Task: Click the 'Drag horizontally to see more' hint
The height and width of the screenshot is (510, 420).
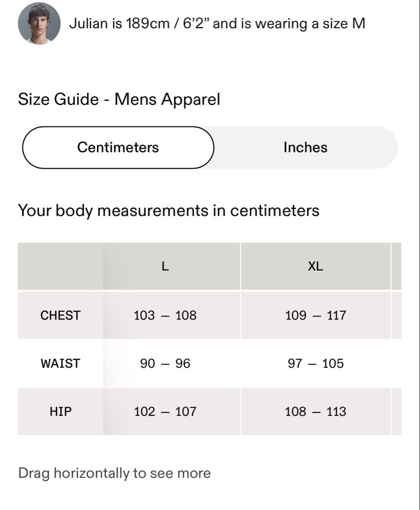Action: (114, 473)
